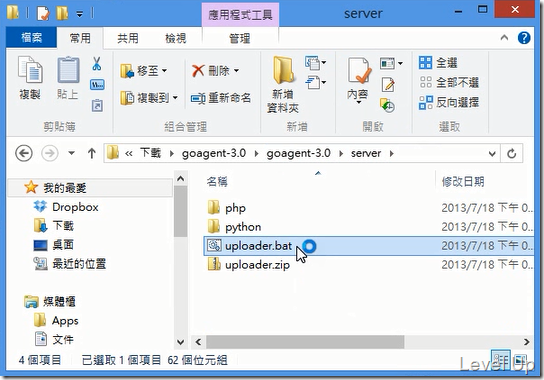Click the Rename (重新命名) button
544x380 pixels.
click(x=221, y=98)
